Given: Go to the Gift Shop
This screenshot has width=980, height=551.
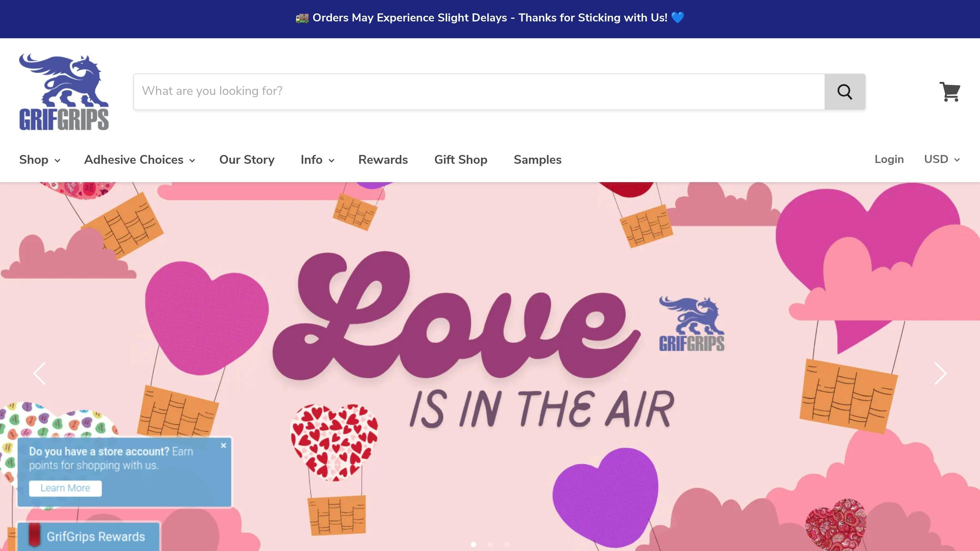Looking at the screenshot, I should click(x=461, y=160).
